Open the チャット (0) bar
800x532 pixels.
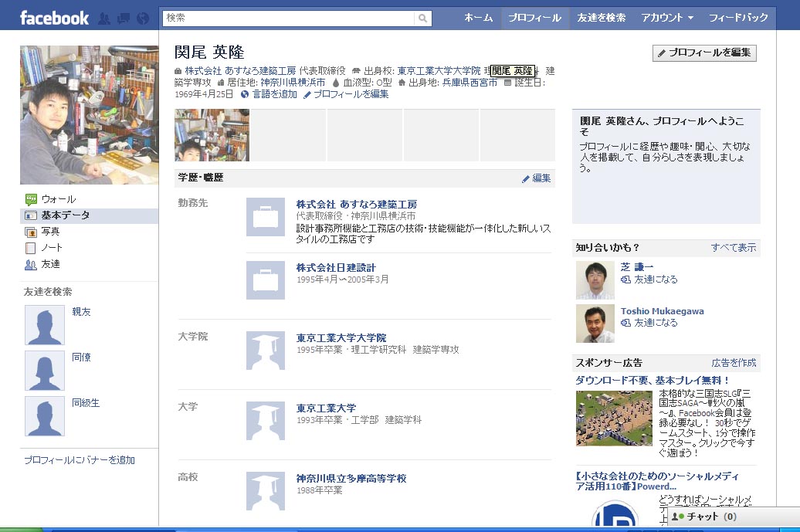(x=734, y=517)
